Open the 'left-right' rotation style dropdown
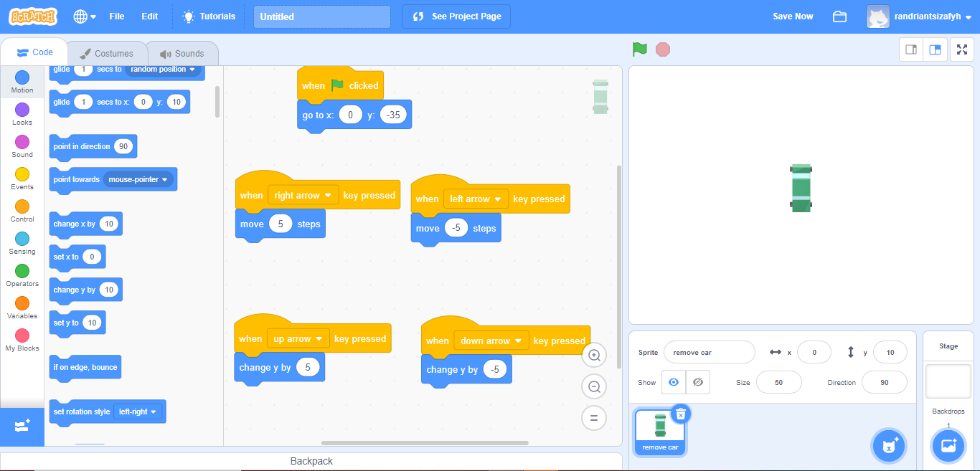Image resolution: width=980 pixels, height=471 pixels. tap(138, 411)
